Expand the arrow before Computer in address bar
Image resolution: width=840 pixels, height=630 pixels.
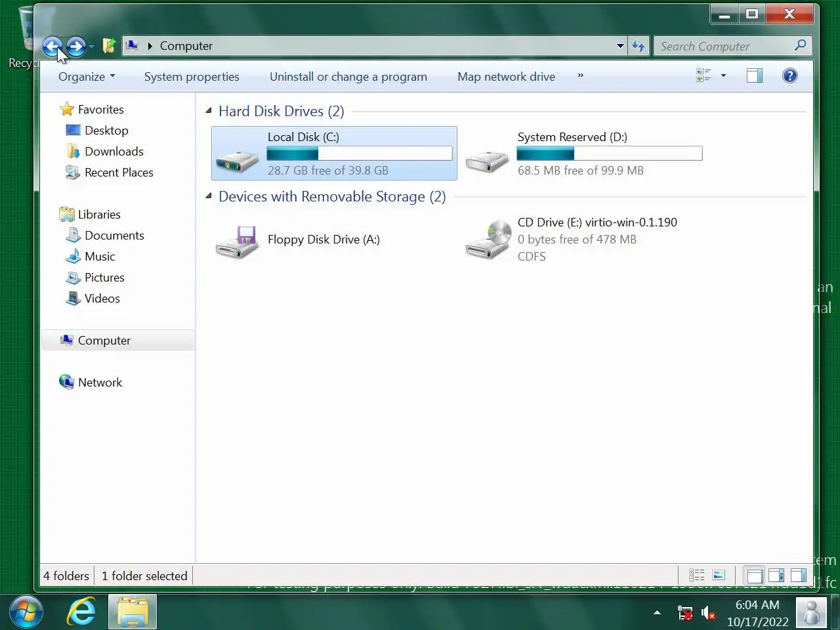coord(150,46)
